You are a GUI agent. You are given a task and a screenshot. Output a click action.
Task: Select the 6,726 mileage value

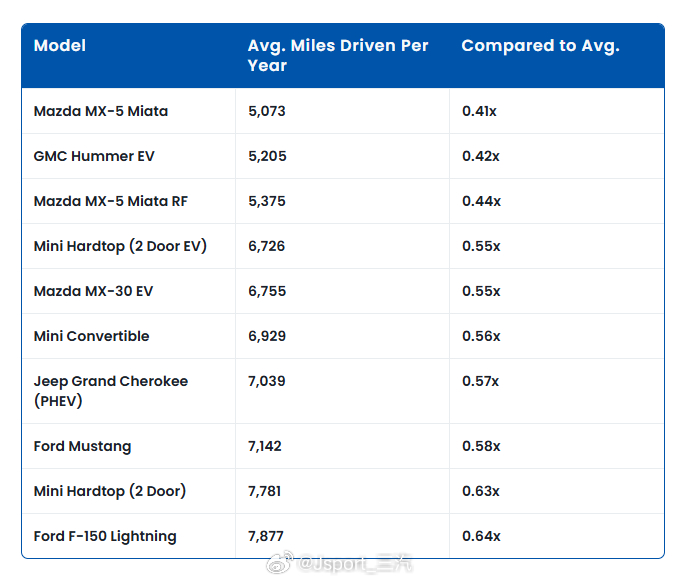point(266,246)
